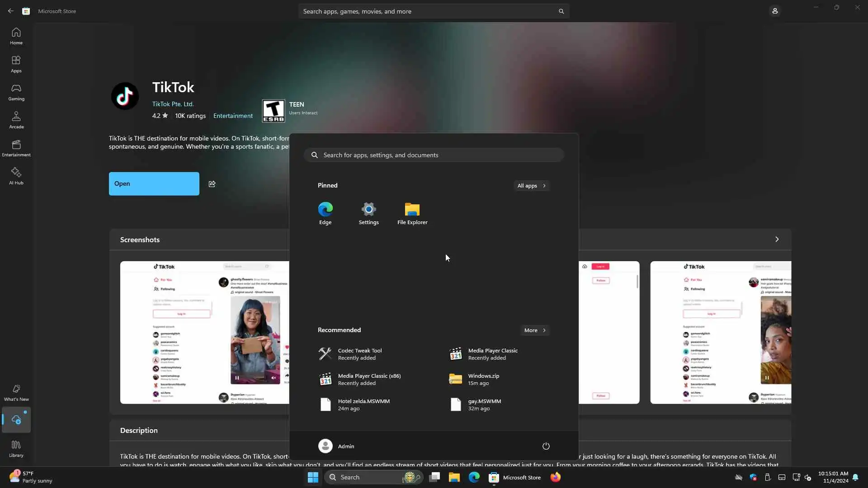The image size is (868, 488).
Task: Open Codec Tweak Tool recommendation
Action: (359, 354)
